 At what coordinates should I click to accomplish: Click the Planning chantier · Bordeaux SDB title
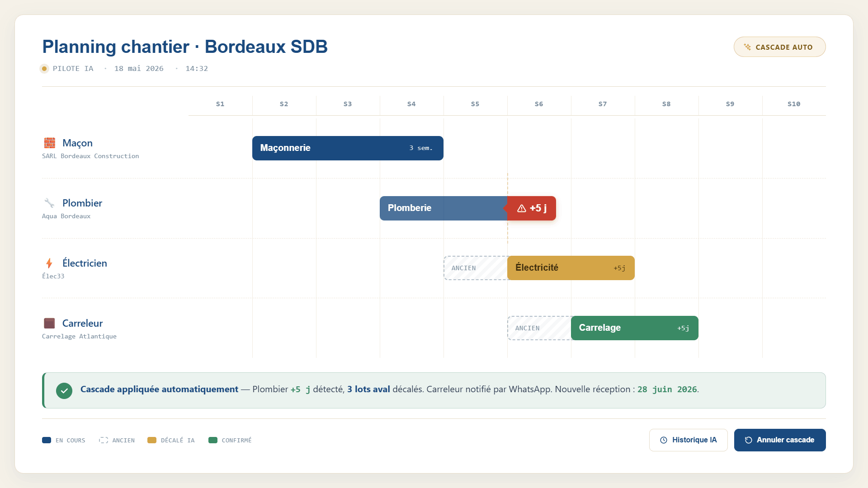[x=185, y=47]
